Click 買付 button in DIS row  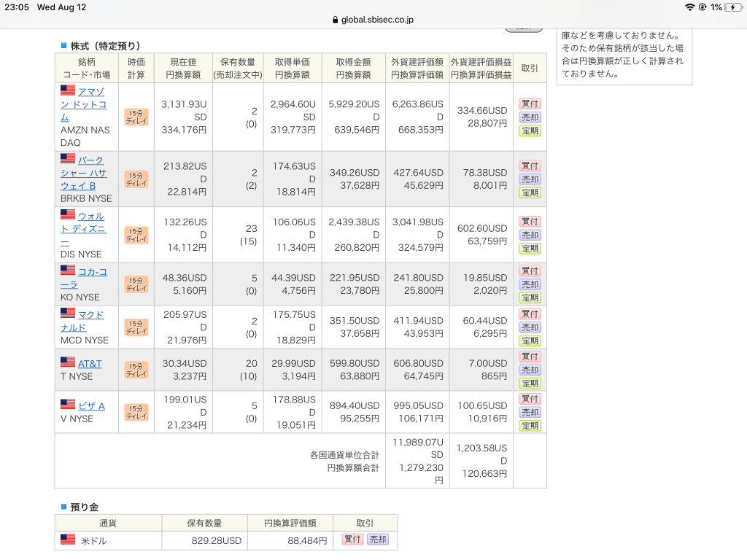click(530, 222)
